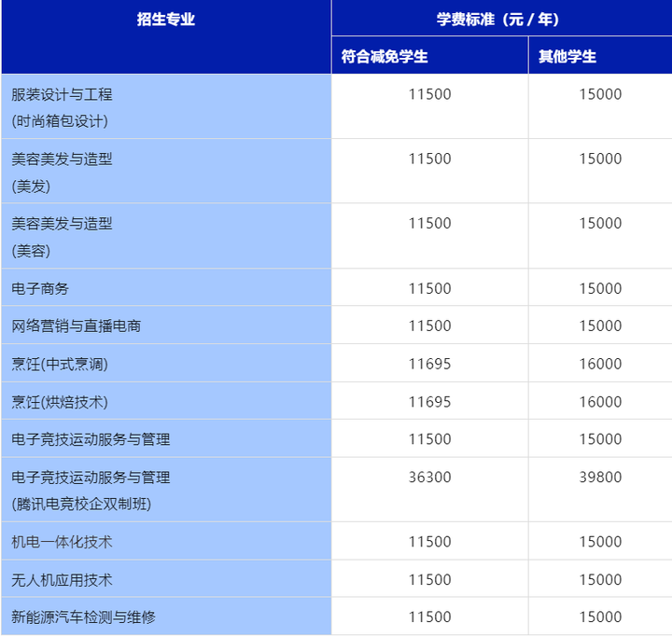Image resolution: width=672 pixels, height=637 pixels.
Task: Click 16000 in the 烹饪(烘焙技术) row
Action: click(599, 402)
